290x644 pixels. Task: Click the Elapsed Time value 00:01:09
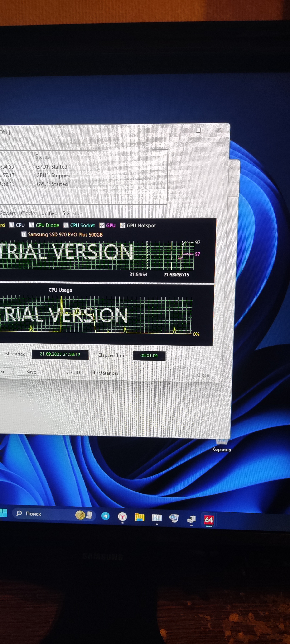[x=149, y=355]
